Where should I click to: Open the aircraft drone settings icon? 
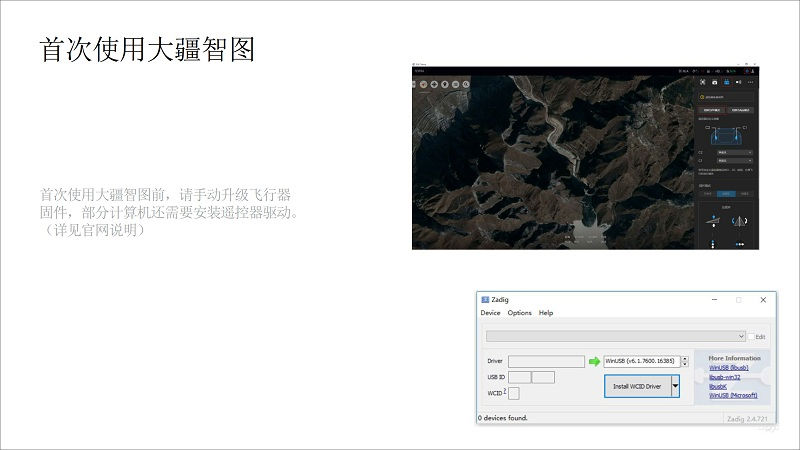[x=703, y=80]
